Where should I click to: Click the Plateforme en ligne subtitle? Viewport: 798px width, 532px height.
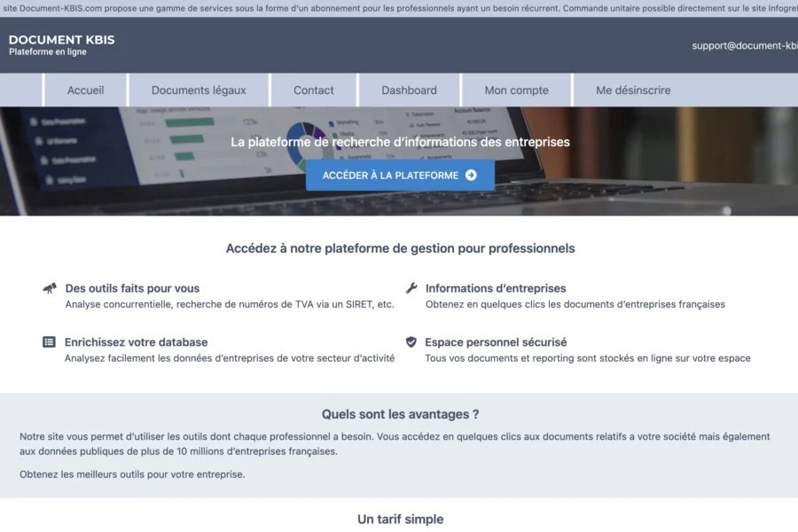point(48,52)
